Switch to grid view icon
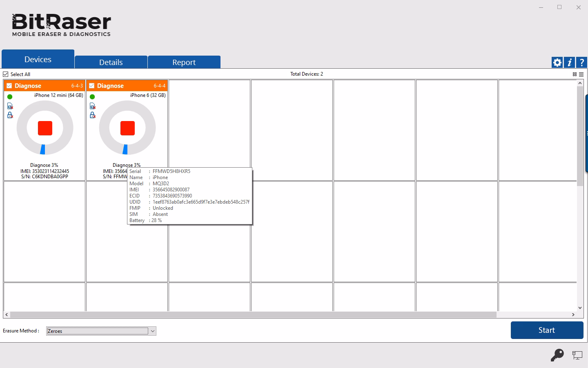The image size is (588, 368). 575,74
